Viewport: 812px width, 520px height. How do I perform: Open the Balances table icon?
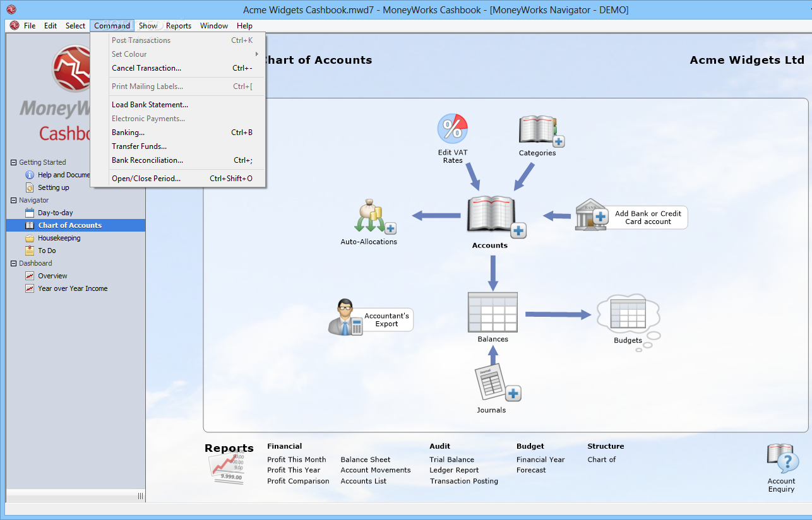(493, 312)
